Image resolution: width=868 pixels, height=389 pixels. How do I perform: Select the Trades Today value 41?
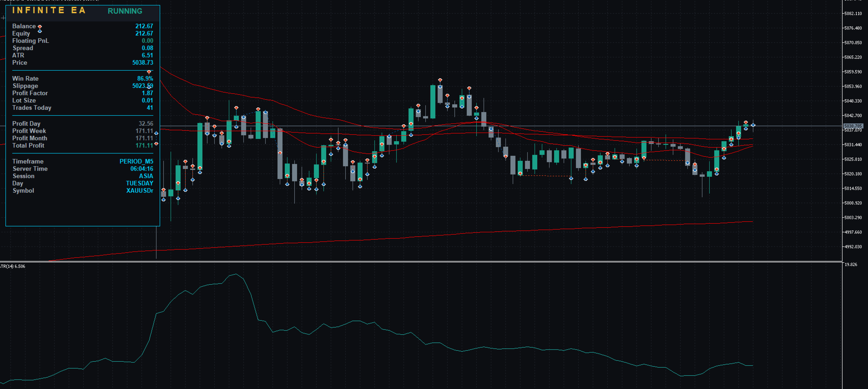click(x=150, y=108)
